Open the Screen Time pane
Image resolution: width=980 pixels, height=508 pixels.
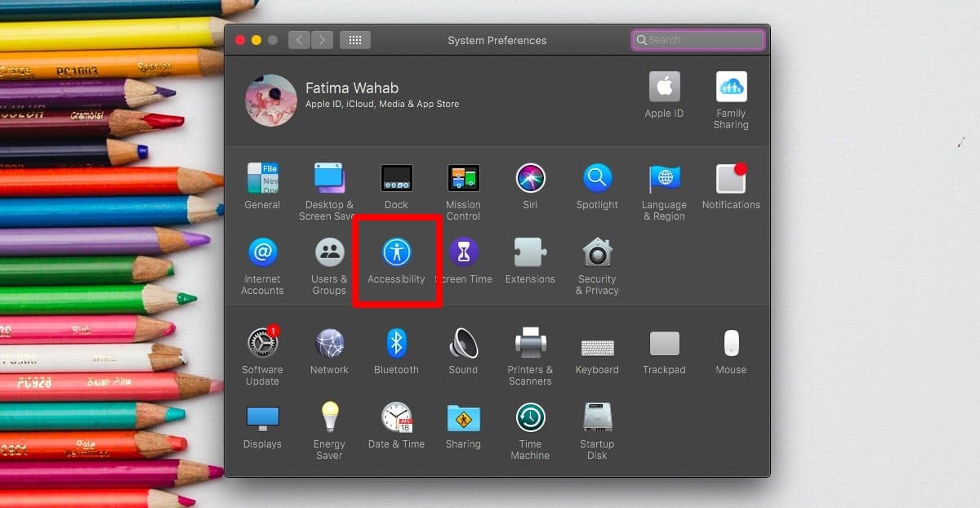(x=463, y=255)
